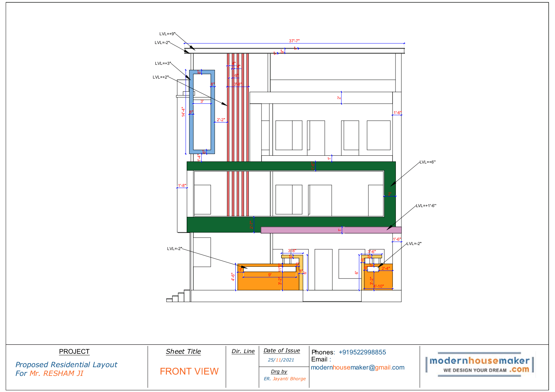This screenshot has height=392, width=555.
Task: Click the "Date of Issue" heading
Action: pos(282,350)
